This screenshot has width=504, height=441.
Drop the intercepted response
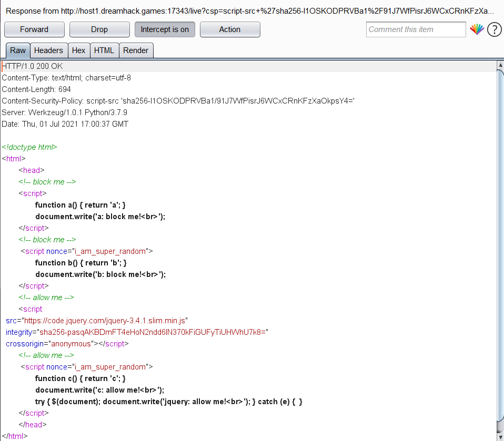(x=99, y=29)
